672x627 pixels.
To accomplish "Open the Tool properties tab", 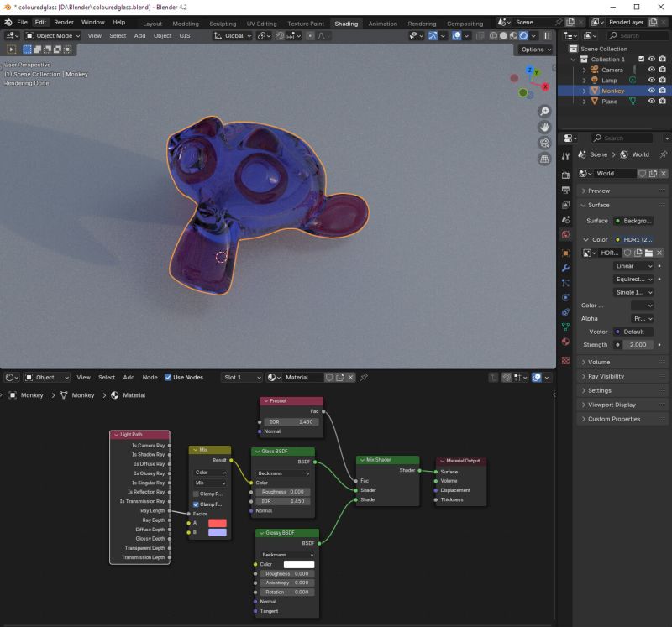I will [565, 157].
